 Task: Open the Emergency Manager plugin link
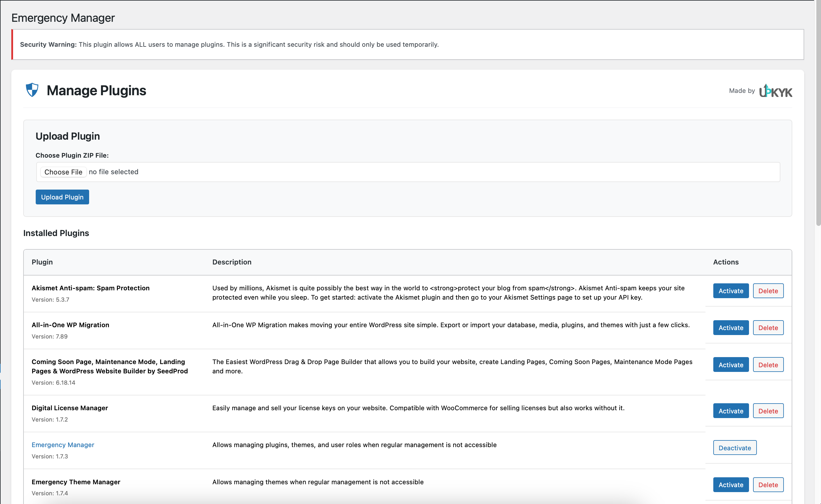pos(63,445)
